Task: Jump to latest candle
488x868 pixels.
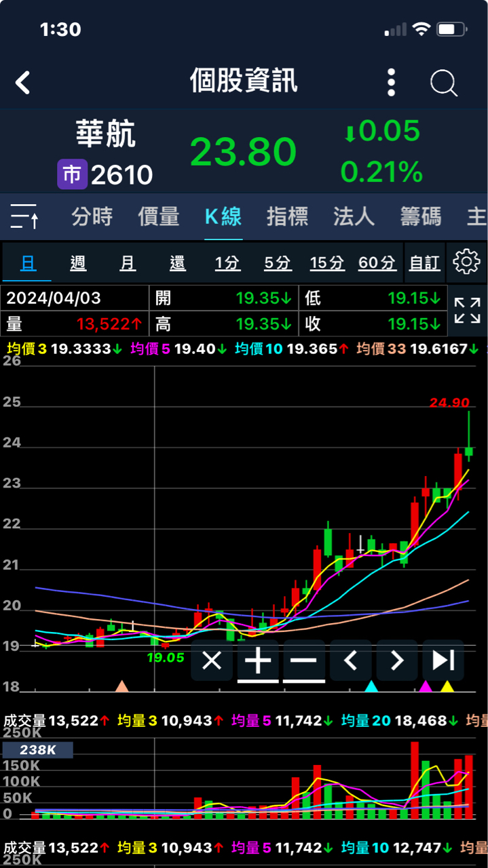Action: click(x=443, y=660)
